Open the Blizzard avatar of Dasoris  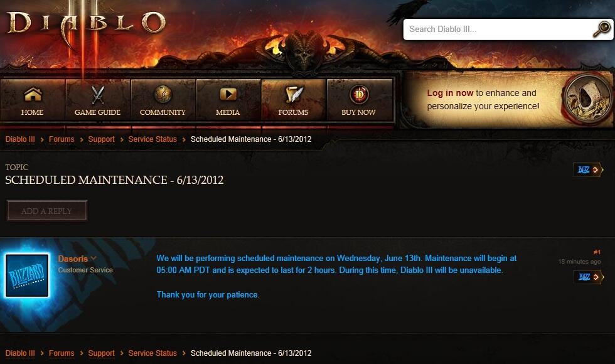(27, 276)
